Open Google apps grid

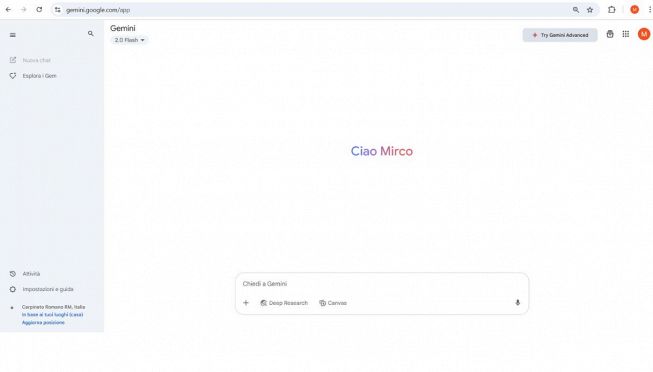[x=626, y=34]
